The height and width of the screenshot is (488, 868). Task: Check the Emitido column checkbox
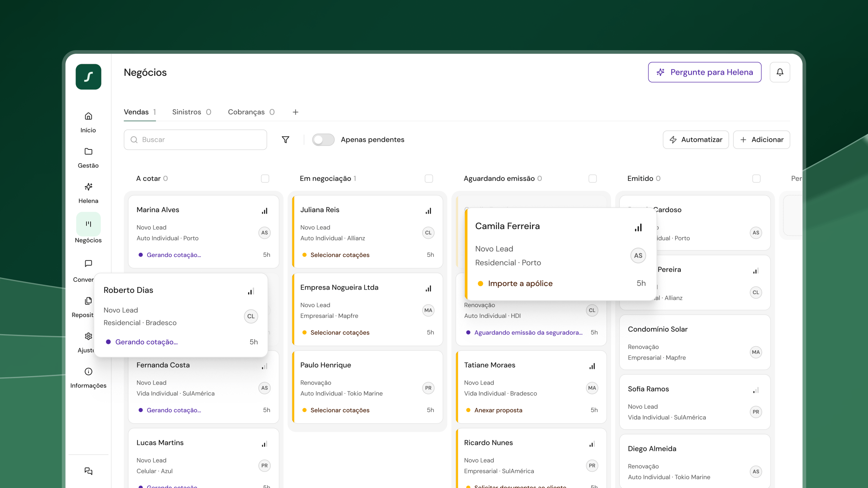(756, 178)
